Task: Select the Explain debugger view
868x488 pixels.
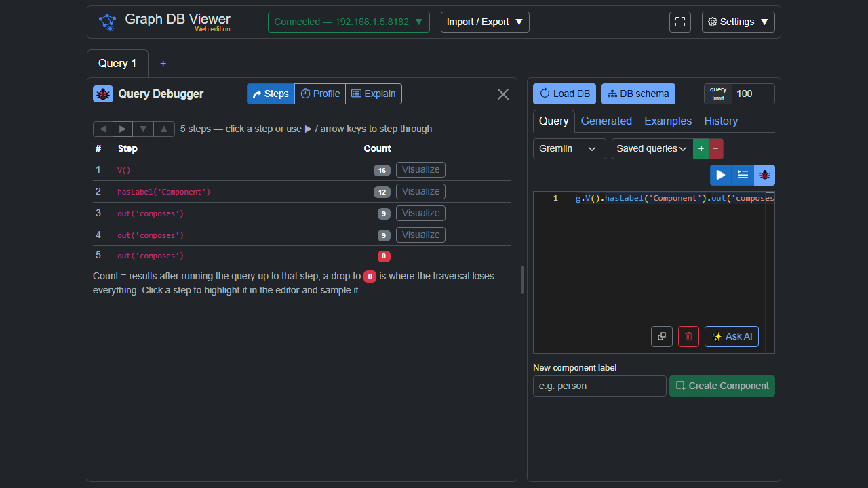Action: pos(374,94)
